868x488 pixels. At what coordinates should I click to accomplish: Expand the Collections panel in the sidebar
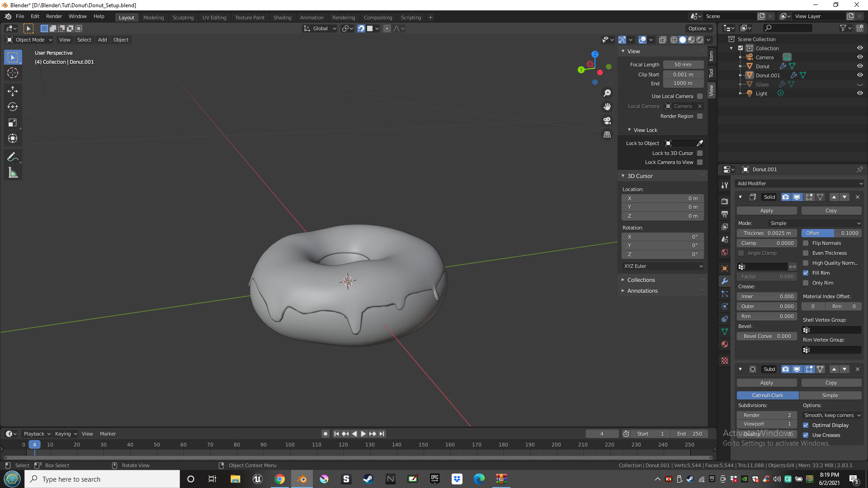[641, 280]
